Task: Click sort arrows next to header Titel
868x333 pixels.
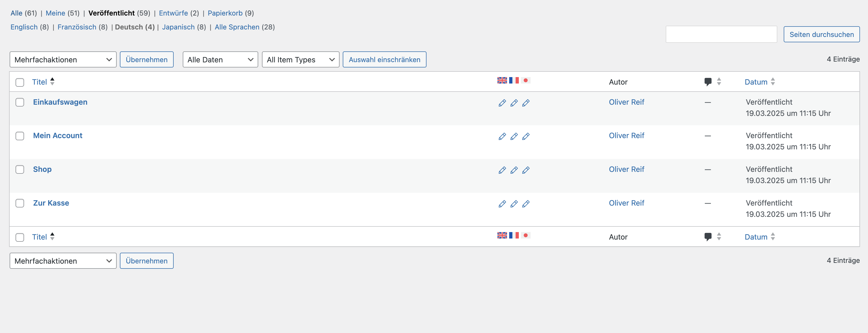Action: [52, 81]
